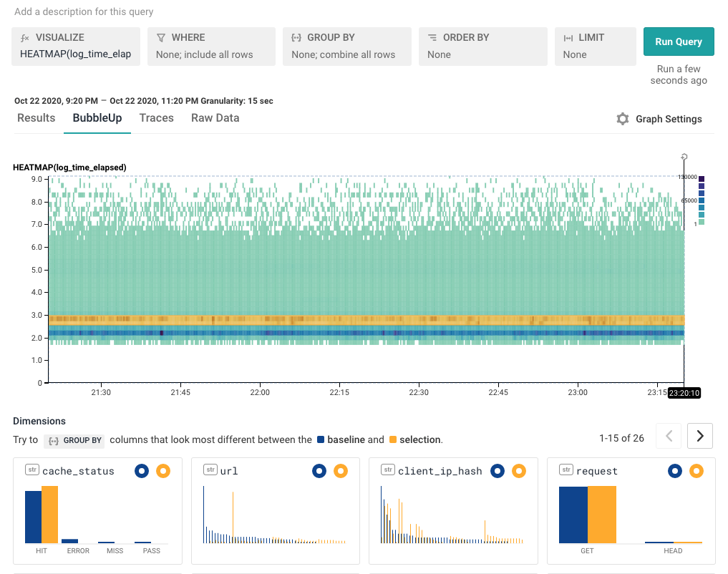Click the ORDER BY sort icon
The image size is (728, 574).
[432, 38]
